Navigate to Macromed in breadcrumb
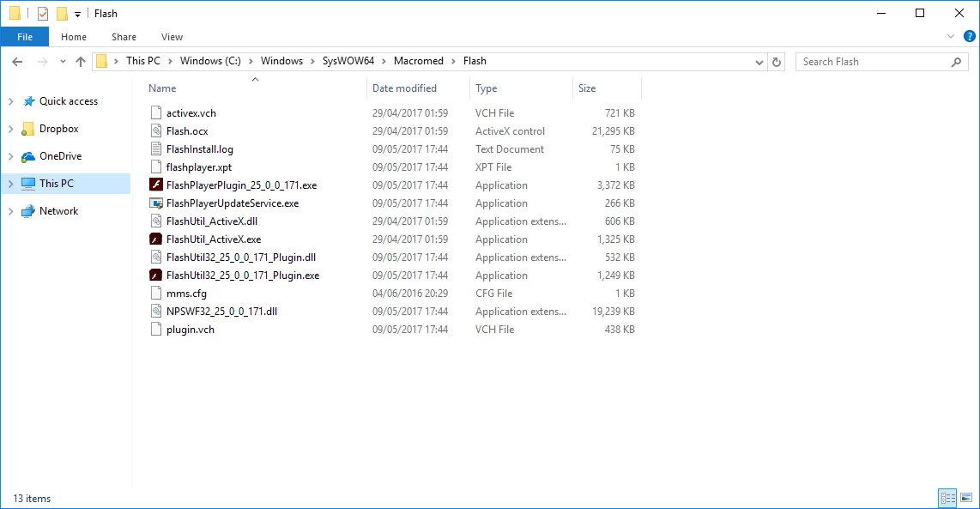 tap(418, 61)
